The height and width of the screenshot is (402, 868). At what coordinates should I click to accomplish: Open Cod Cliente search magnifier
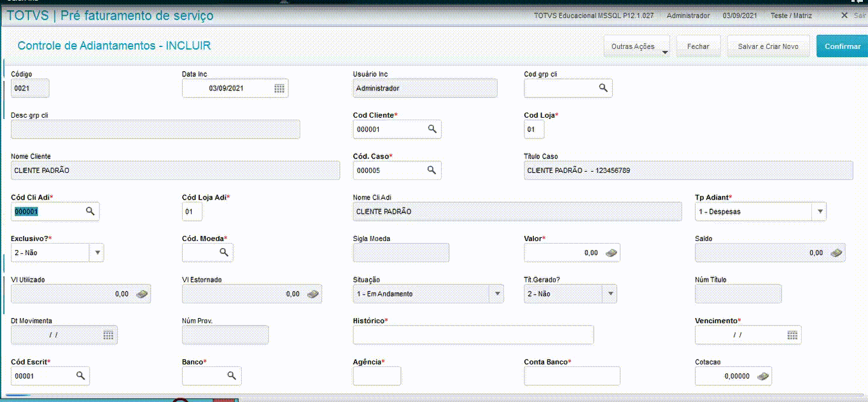point(432,129)
